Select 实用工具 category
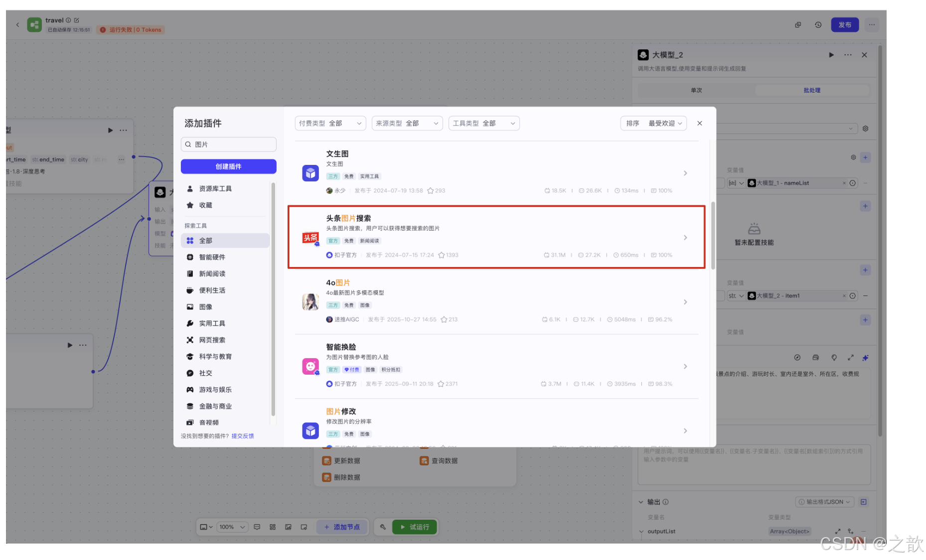The height and width of the screenshot is (560, 926). 225,323
